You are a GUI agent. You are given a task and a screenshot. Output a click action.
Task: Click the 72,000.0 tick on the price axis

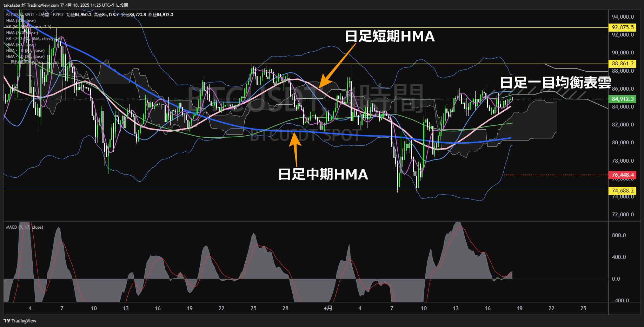point(623,215)
